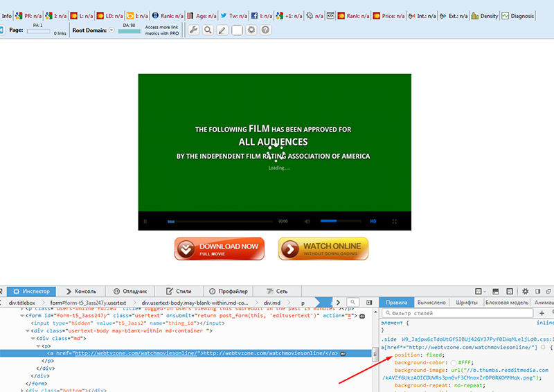Switch to the Инспектор tab
The height and width of the screenshot is (392, 554).
coord(31,292)
